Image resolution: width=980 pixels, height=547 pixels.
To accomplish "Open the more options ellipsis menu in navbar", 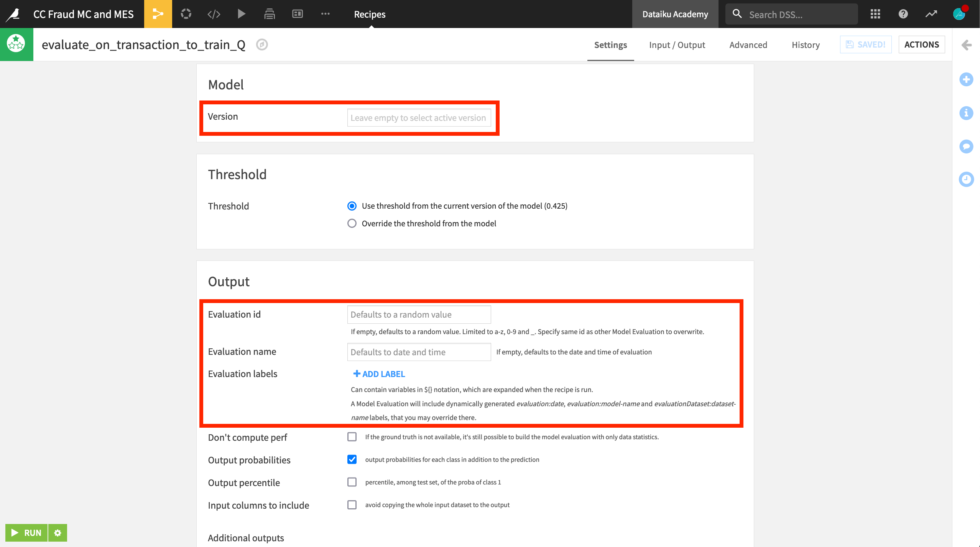I will pyautogui.click(x=325, y=14).
